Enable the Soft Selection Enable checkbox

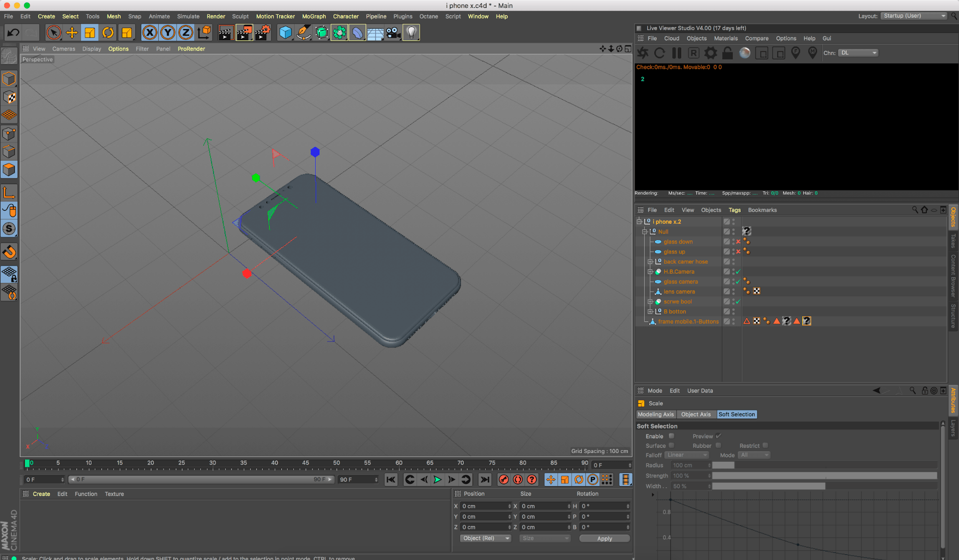pyautogui.click(x=672, y=436)
